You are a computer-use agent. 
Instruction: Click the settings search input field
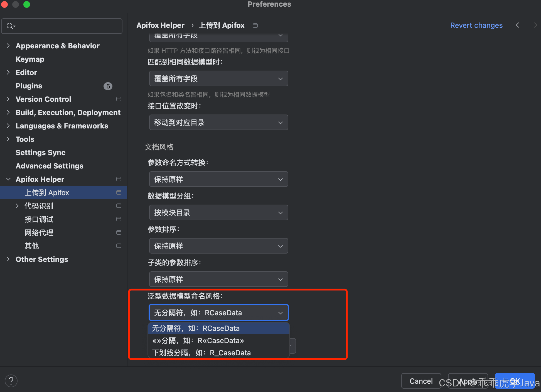click(x=67, y=26)
